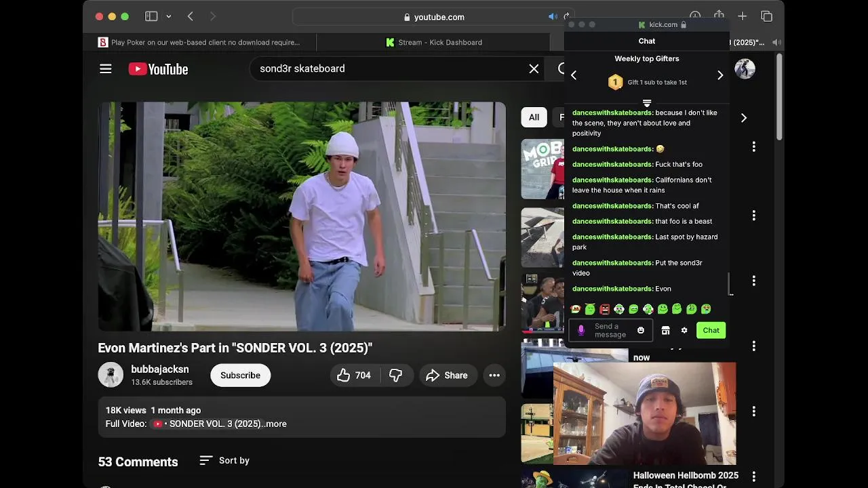The image size is (868, 488).
Task: Click the gold rank 1 badge
Action: (615, 83)
